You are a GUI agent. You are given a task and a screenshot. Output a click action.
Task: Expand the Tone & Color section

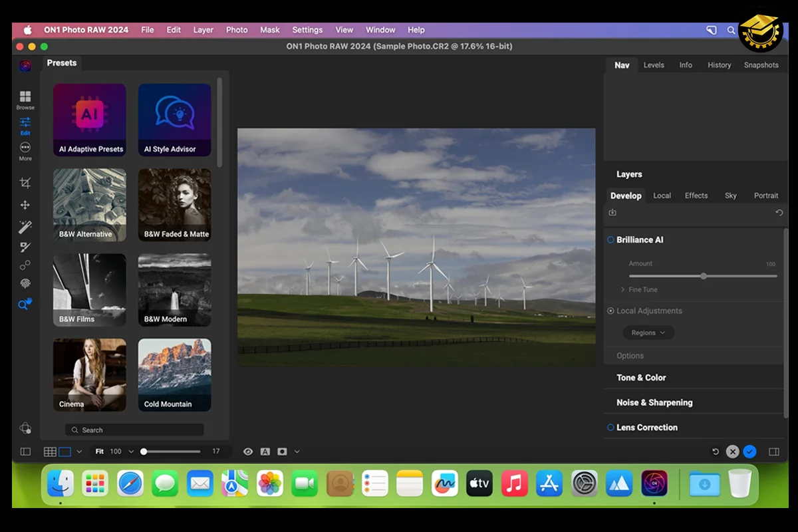[641, 378]
